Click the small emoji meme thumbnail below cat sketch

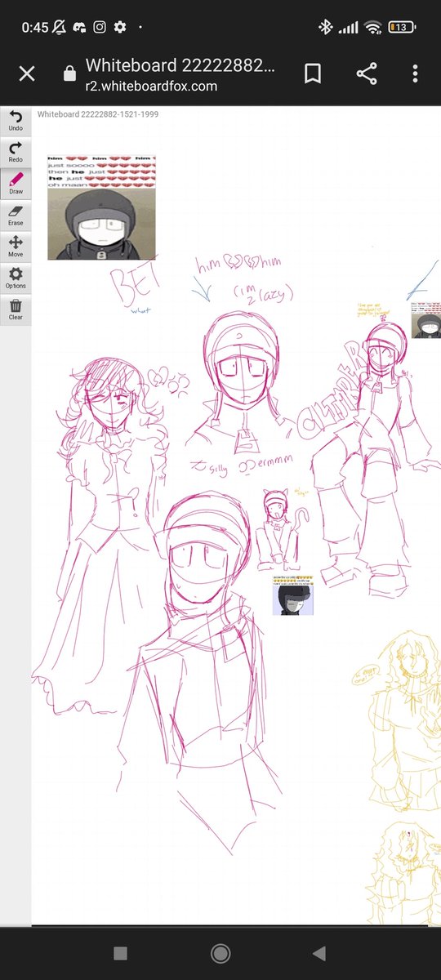click(293, 595)
